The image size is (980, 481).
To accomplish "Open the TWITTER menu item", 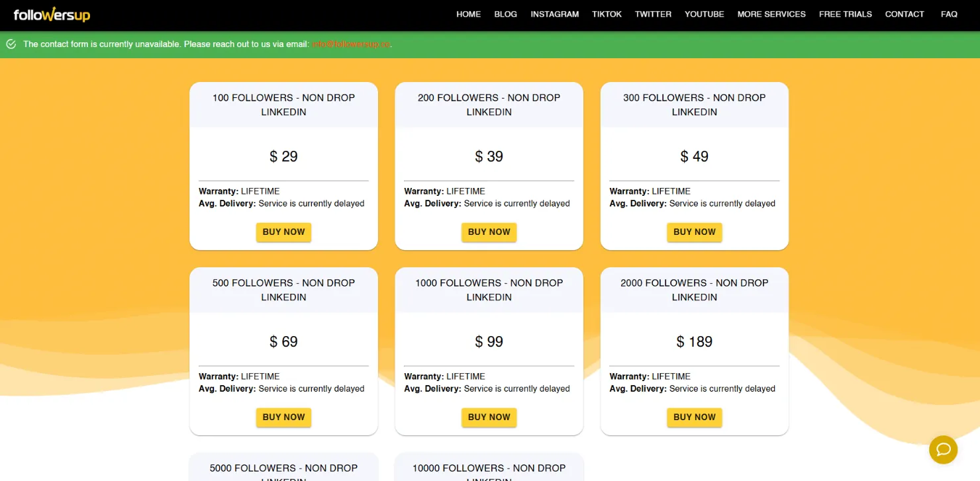I will click(x=653, y=14).
